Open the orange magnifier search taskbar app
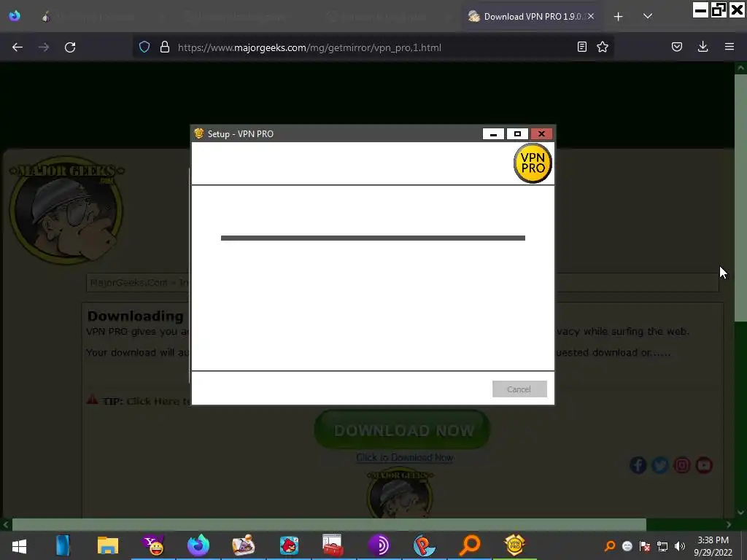The height and width of the screenshot is (560, 747). click(x=469, y=545)
